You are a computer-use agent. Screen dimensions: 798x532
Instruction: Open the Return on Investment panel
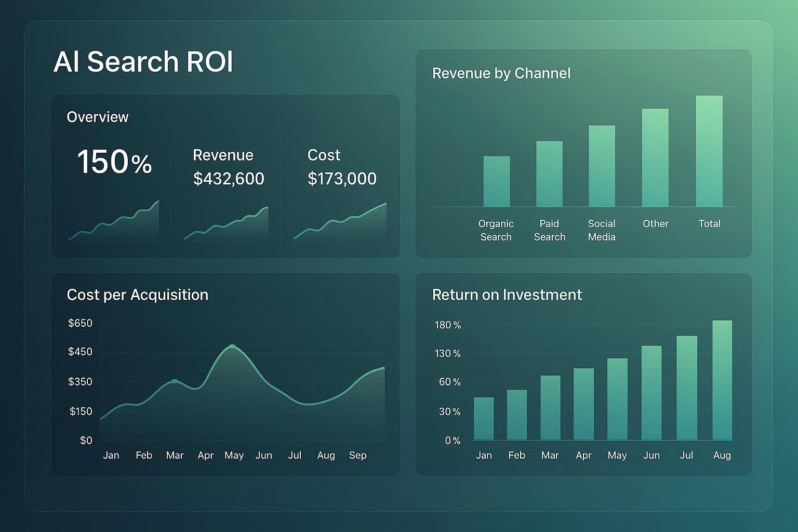click(x=507, y=295)
